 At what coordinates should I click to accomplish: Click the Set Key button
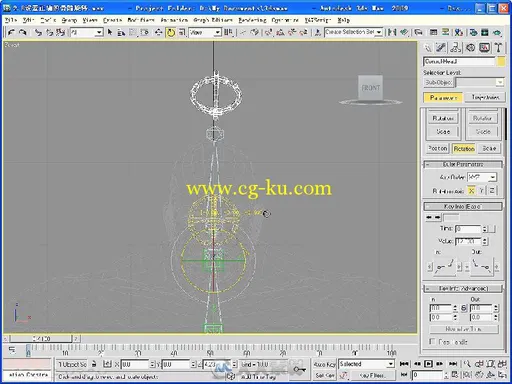[x=324, y=375]
